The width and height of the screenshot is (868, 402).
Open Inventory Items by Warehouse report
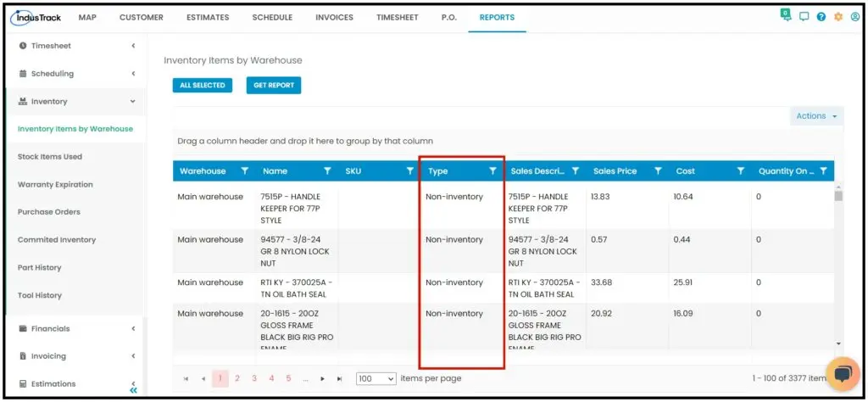coord(75,129)
